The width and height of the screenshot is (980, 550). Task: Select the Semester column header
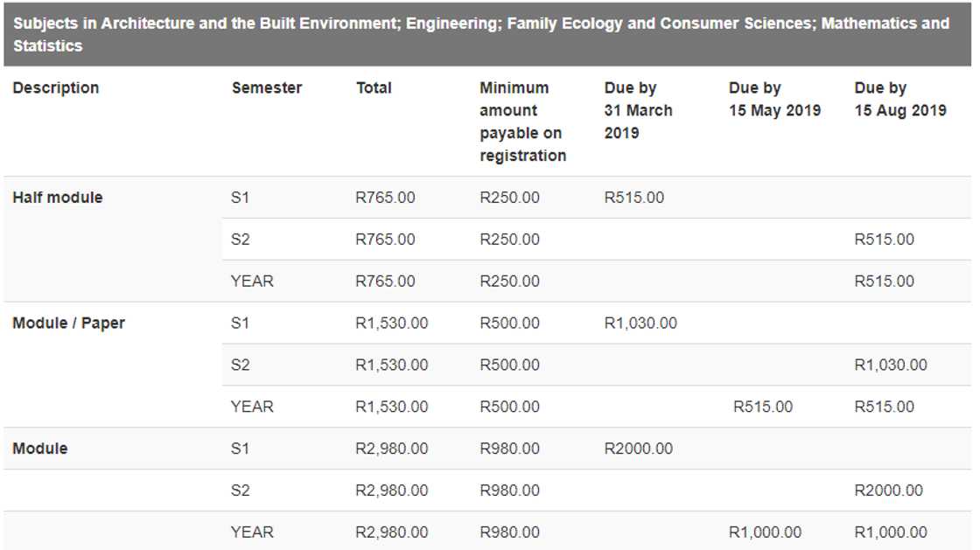coord(267,88)
